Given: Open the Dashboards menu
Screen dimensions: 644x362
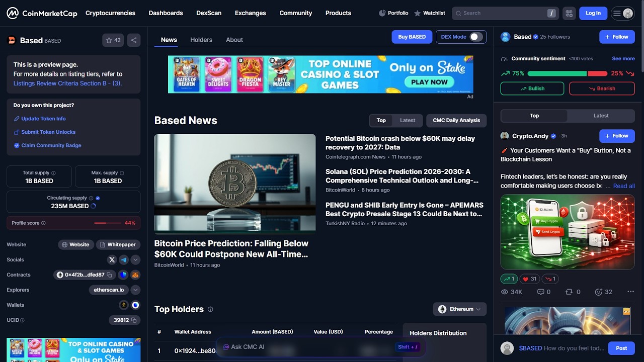Looking at the screenshot, I should click(166, 13).
